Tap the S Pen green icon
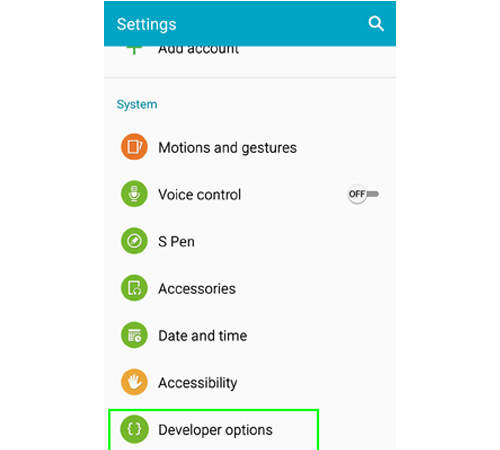This screenshot has height=450, width=500. click(x=134, y=241)
